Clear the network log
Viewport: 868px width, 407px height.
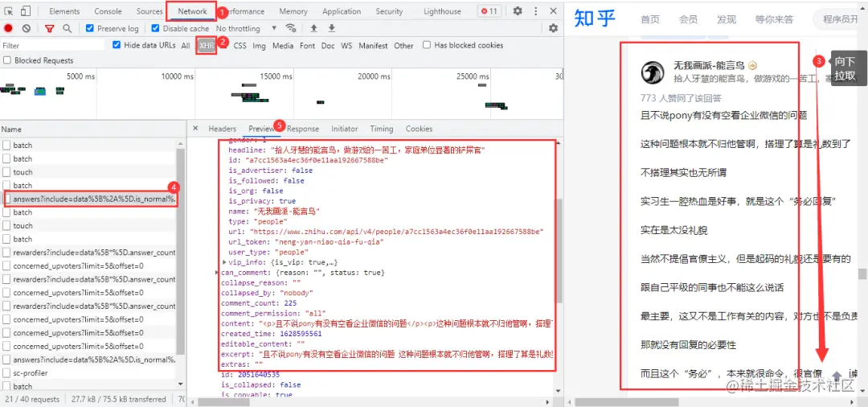pos(27,28)
